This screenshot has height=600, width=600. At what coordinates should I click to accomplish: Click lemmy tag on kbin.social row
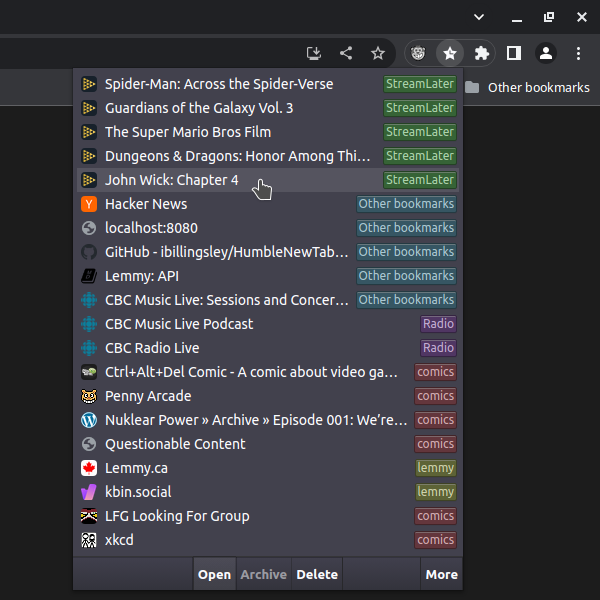[x=436, y=492]
